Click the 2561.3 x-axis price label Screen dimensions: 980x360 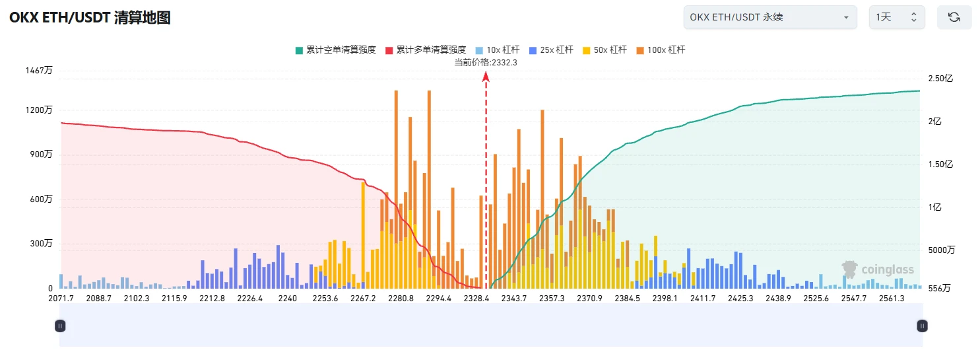click(892, 299)
